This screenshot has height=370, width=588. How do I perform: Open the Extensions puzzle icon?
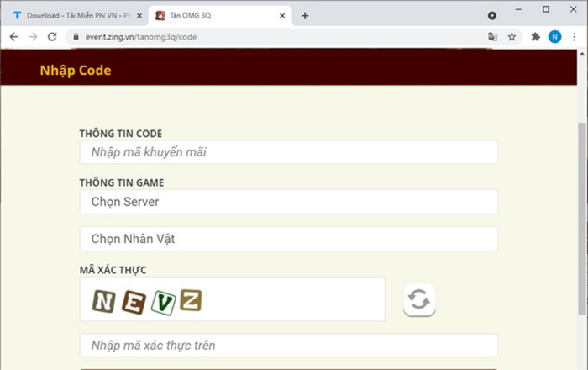tap(536, 37)
